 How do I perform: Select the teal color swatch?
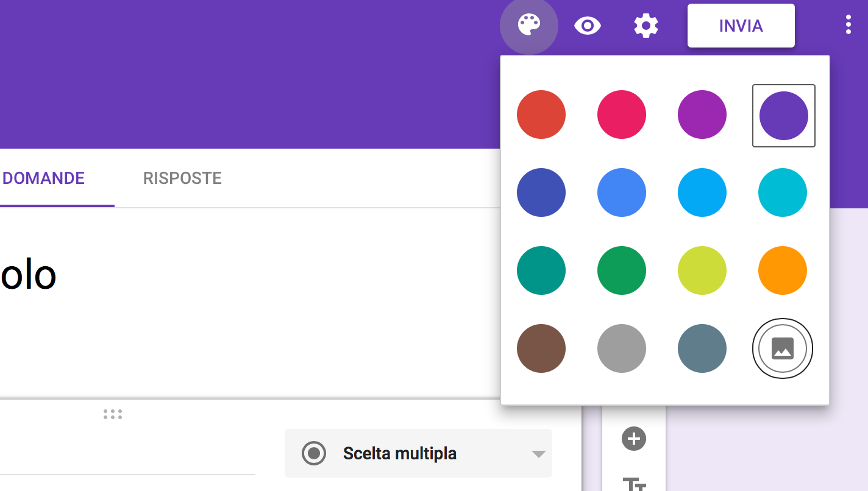[x=541, y=270]
